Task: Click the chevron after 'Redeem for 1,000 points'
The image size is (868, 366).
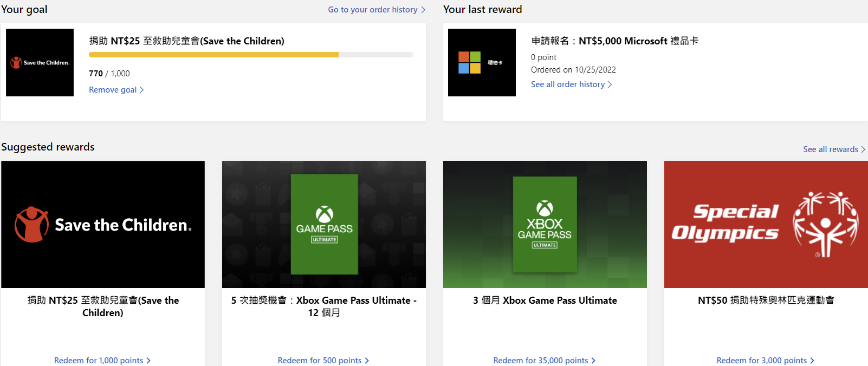Action: click(x=148, y=361)
